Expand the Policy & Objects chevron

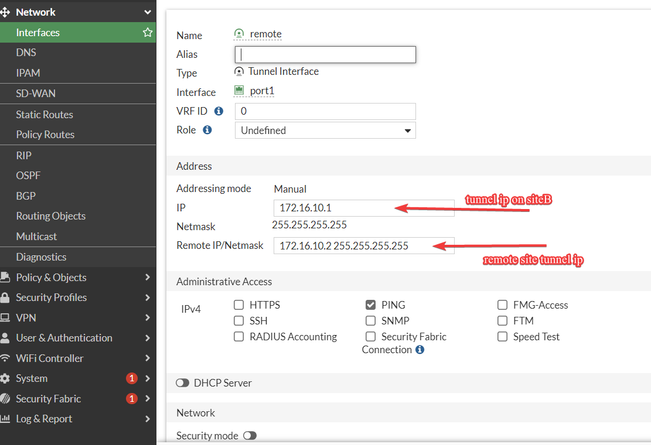[x=147, y=277]
